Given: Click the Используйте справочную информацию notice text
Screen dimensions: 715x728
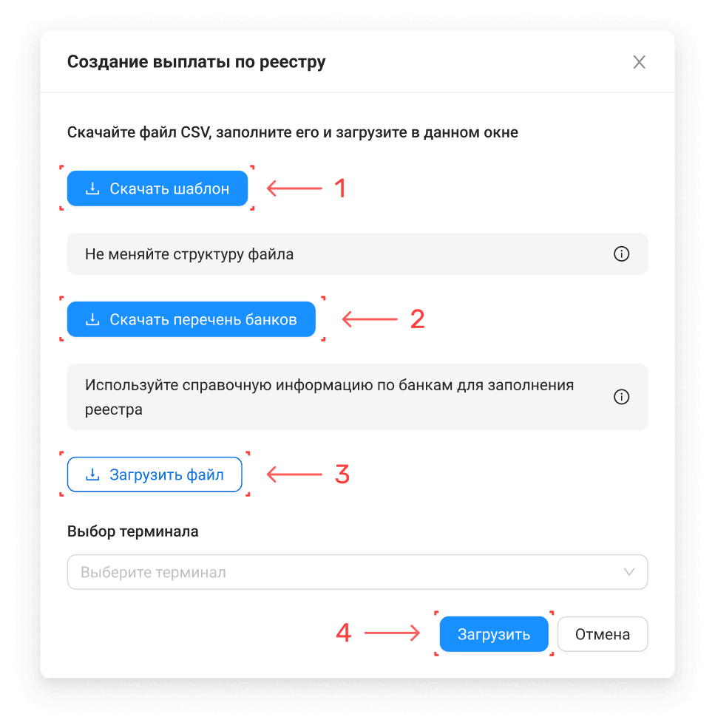Looking at the screenshot, I should (x=329, y=397).
